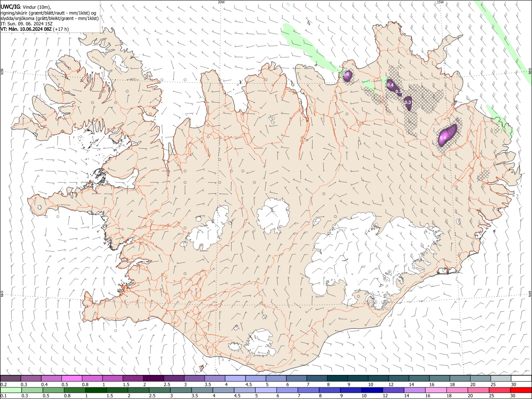This screenshot has height=399, width=532.
Task: Click the 15W longitude label
Action: pyautogui.click(x=440, y=2)
